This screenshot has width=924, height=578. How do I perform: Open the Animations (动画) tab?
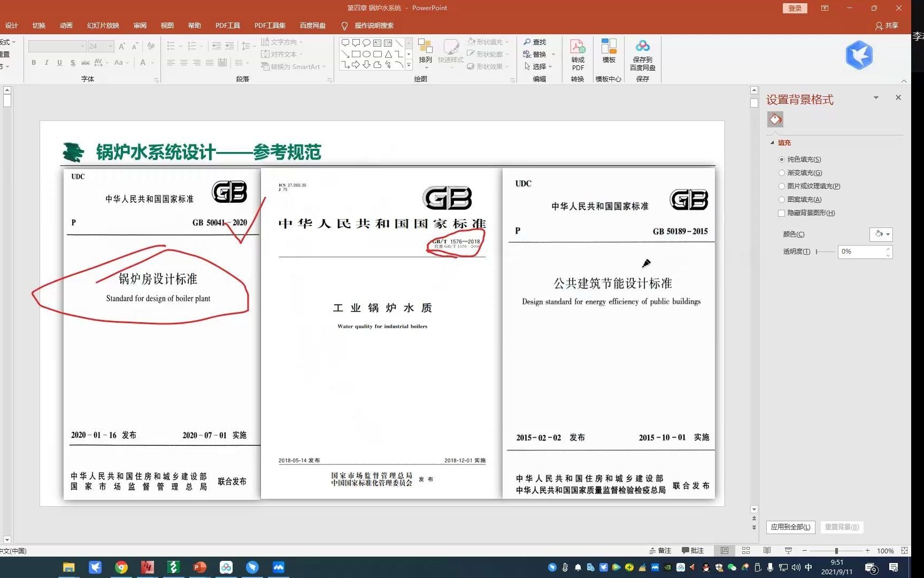point(66,25)
